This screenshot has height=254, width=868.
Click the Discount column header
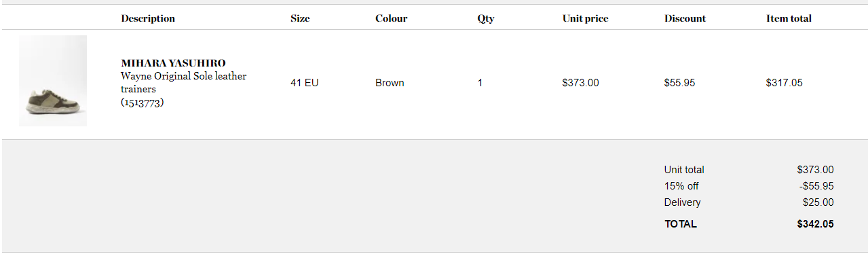tap(685, 18)
